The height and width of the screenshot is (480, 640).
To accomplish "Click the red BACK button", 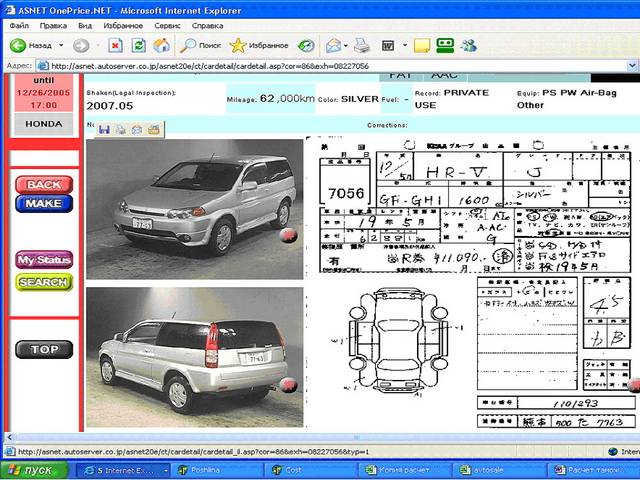I will tap(44, 184).
